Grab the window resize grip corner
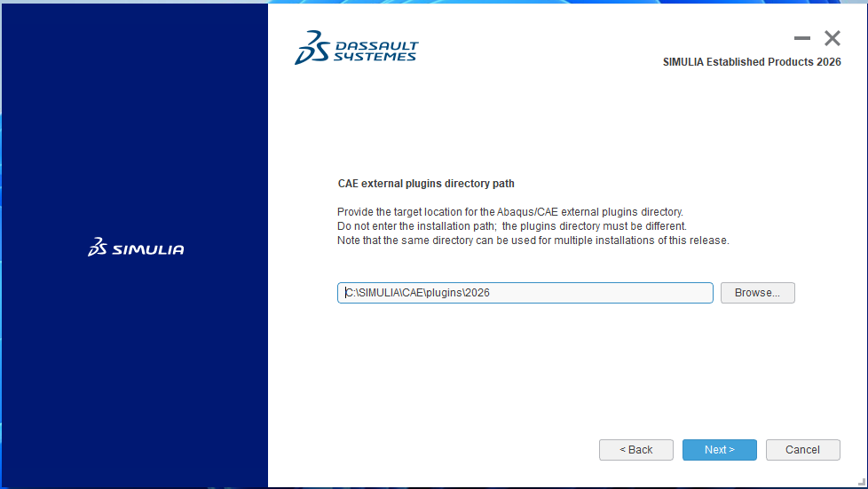Image resolution: width=868 pixels, height=489 pixels. (862, 483)
